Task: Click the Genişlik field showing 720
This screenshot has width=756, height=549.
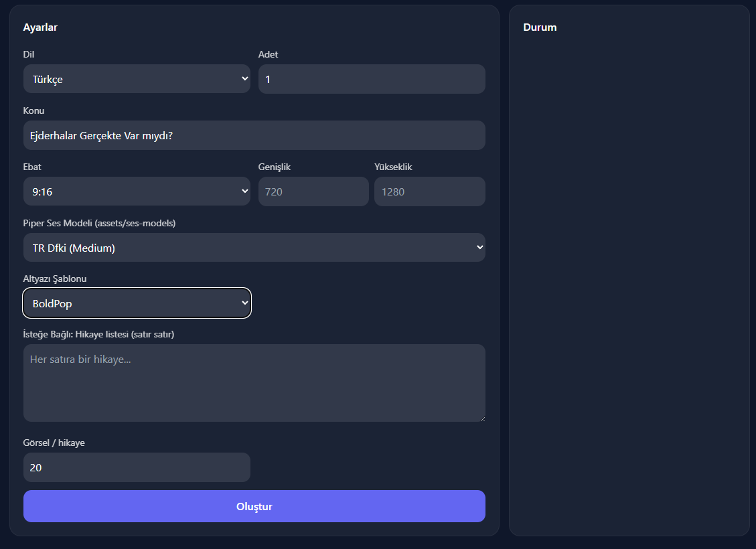Action: click(313, 191)
